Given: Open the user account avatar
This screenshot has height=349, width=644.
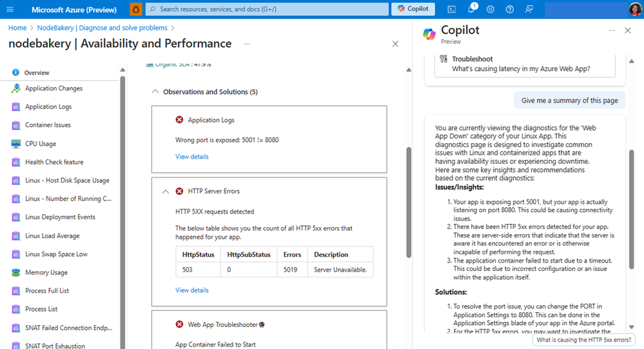Looking at the screenshot, I should [x=636, y=9].
